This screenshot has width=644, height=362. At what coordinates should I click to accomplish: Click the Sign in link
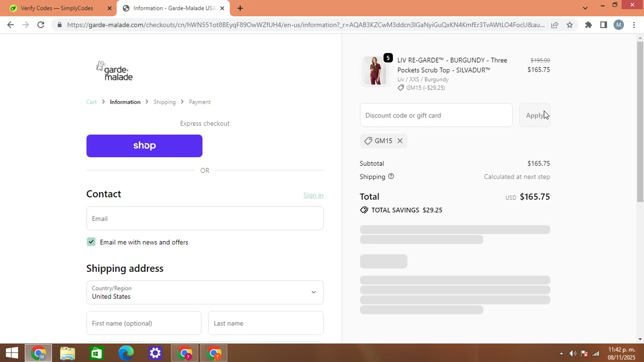313,195
